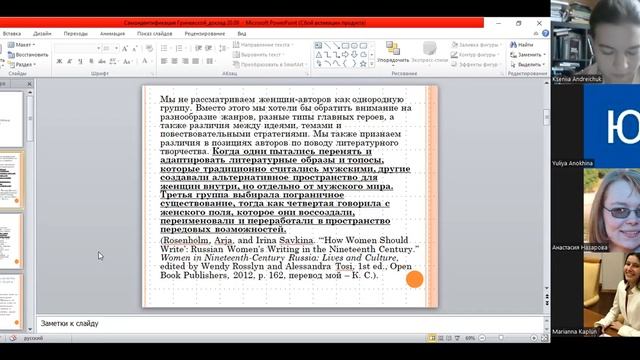Screen dimensions: 640x360
Task: Open character spacing dropdown
Action: pos(113,61)
